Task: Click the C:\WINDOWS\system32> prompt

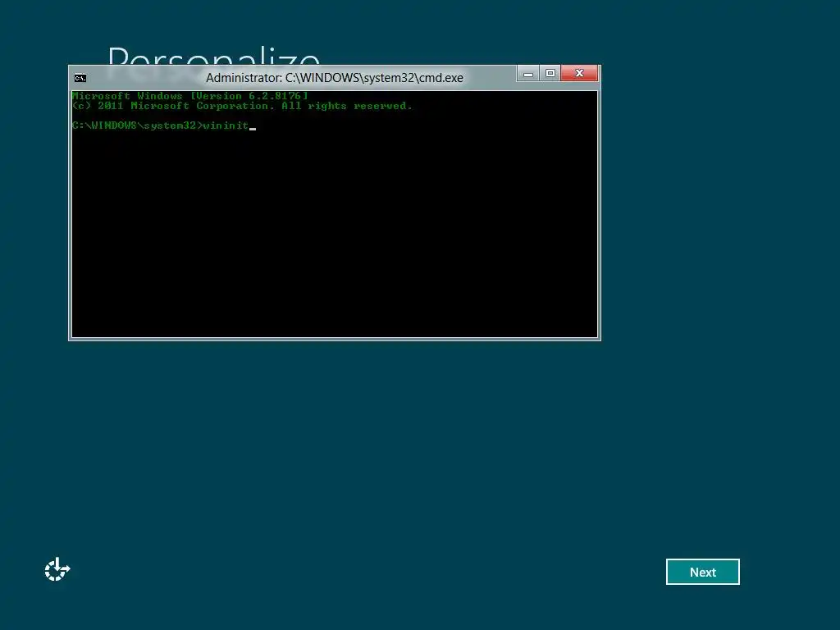Action: click(137, 126)
